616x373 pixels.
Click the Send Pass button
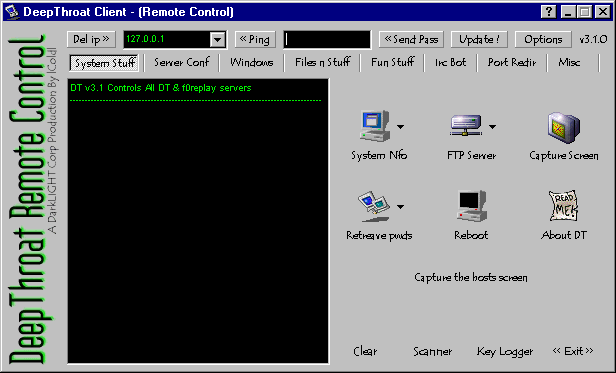[411, 39]
